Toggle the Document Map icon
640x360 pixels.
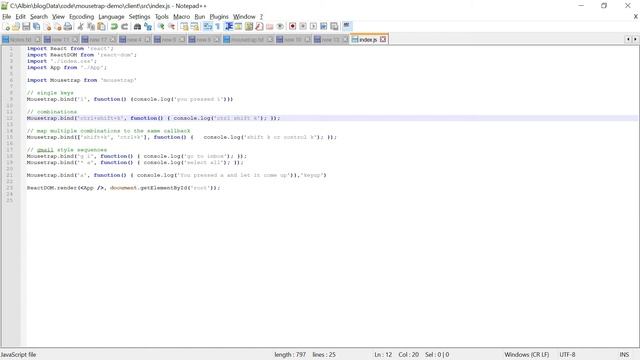249,27
